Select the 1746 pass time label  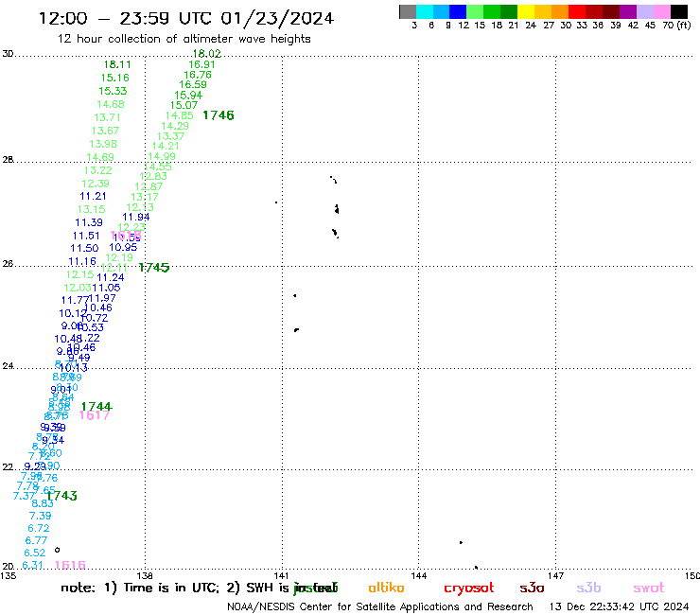[x=219, y=115]
